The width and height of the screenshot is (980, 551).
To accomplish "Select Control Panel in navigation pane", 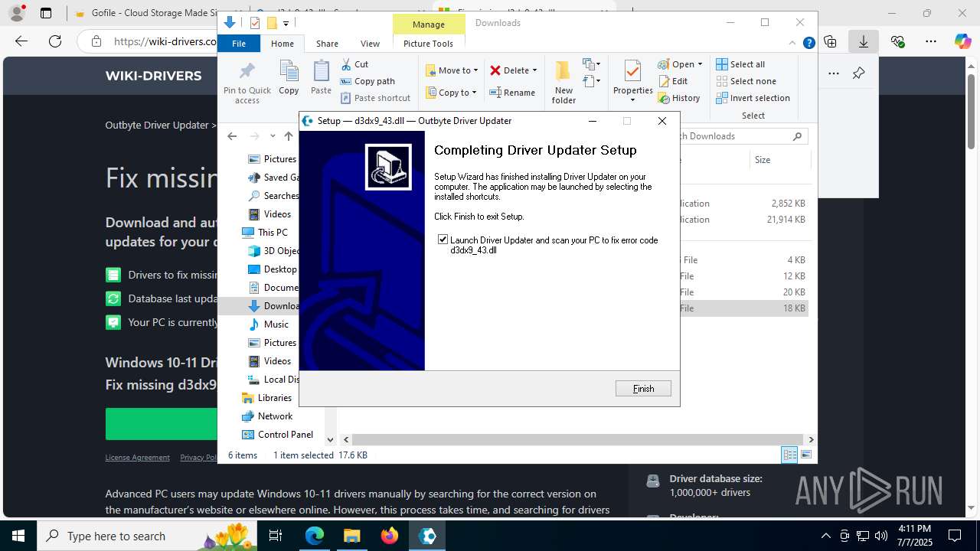I will [277, 435].
